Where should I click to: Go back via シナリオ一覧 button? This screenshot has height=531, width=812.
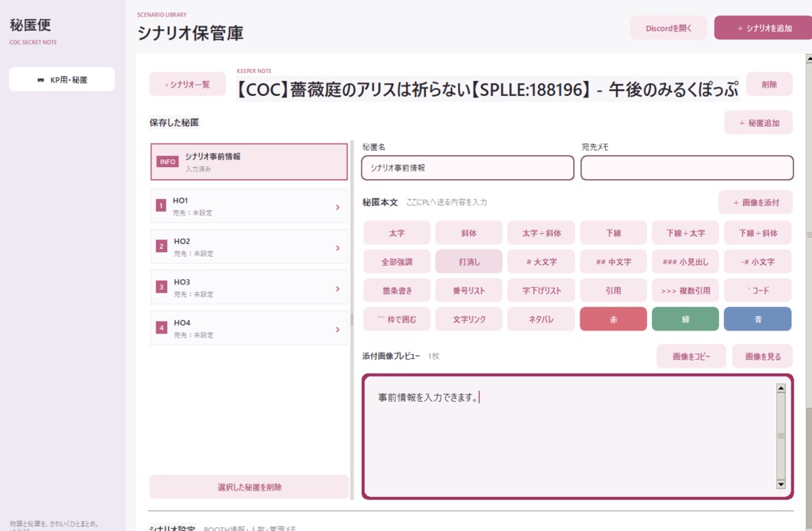187,84
